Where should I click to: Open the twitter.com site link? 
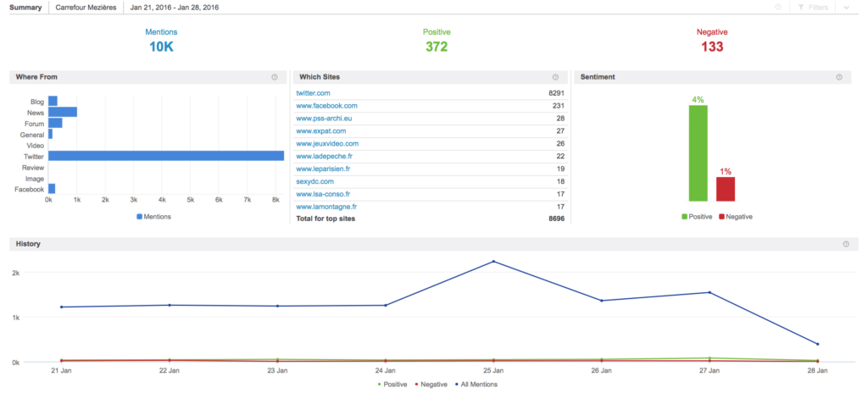tap(313, 93)
